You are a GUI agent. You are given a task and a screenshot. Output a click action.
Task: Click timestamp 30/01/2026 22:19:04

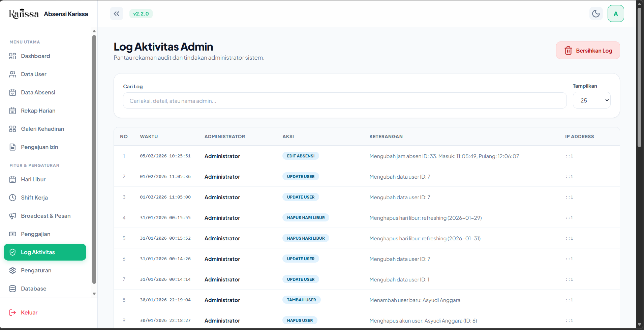tap(165, 300)
